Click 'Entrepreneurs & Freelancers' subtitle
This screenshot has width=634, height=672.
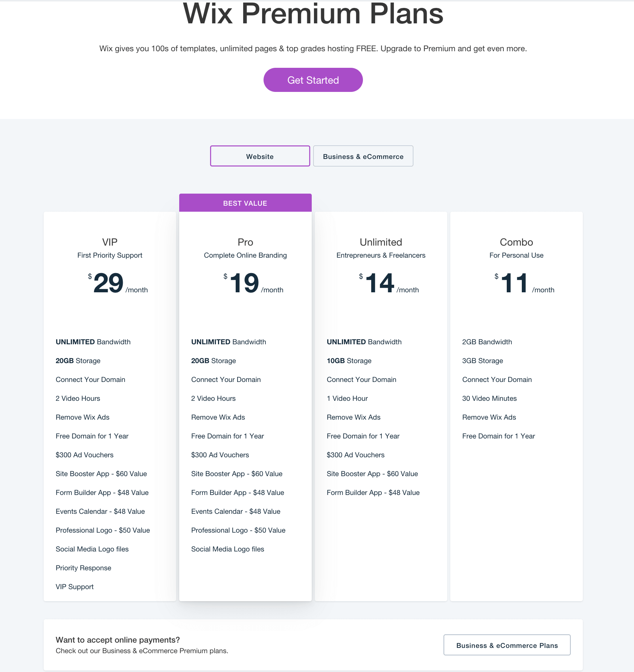(381, 255)
